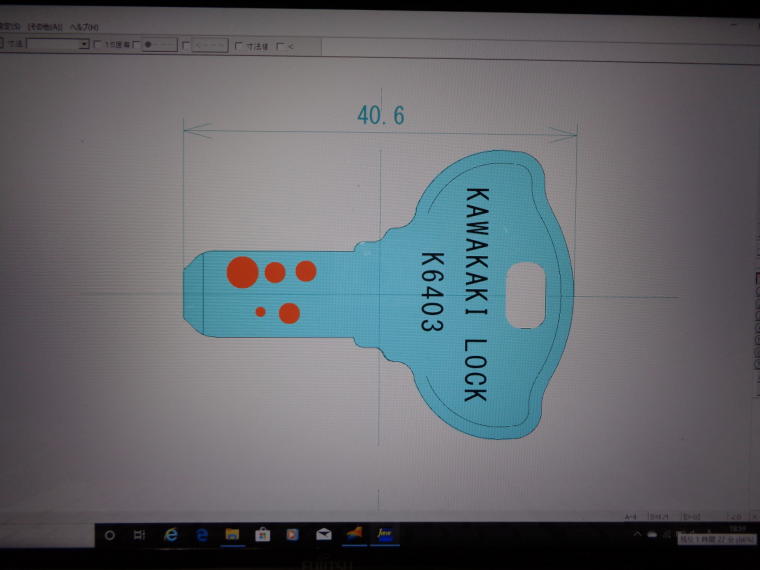Open Microsoft Store from taskbar
Image resolution: width=760 pixels, height=570 pixels.
click(263, 535)
